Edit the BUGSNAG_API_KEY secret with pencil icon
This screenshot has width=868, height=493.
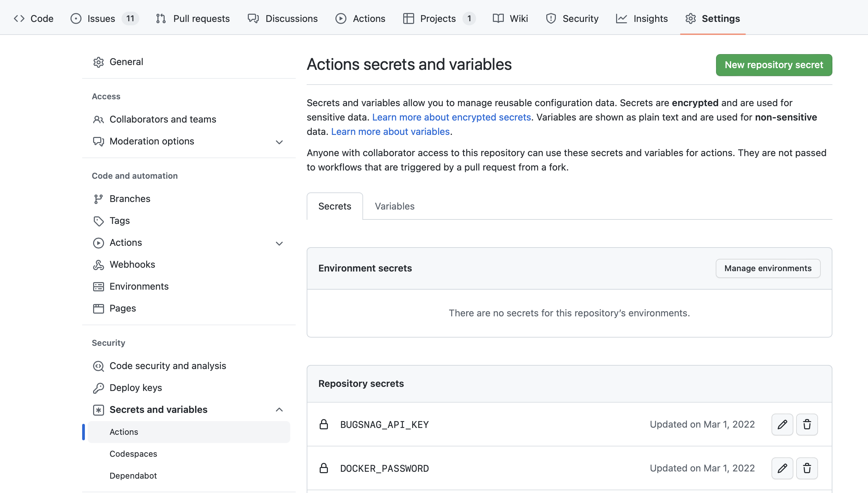(x=782, y=425)
